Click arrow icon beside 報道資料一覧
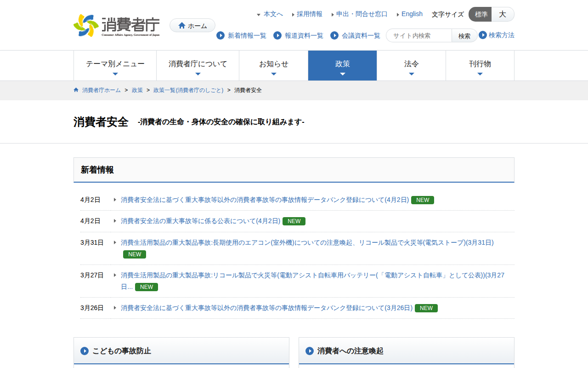The image size is (588, 368). tap(277, 35)
